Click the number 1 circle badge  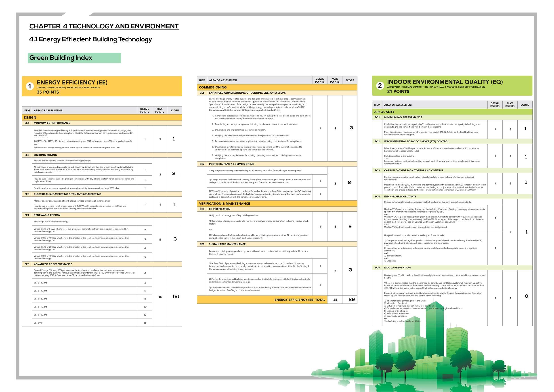[x=30, y=86]
